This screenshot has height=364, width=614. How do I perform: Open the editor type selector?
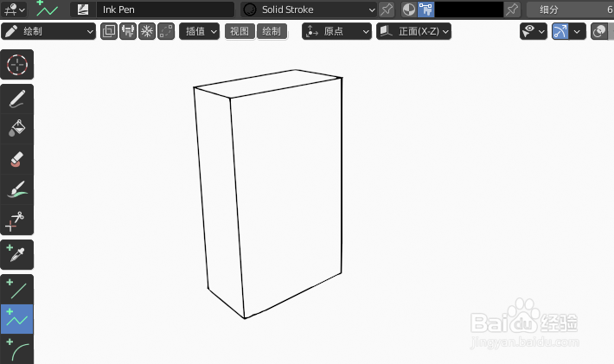click(14, 10)
